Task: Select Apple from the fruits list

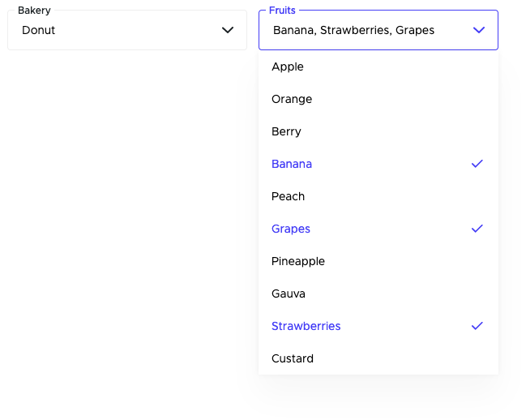Action: 288,66
